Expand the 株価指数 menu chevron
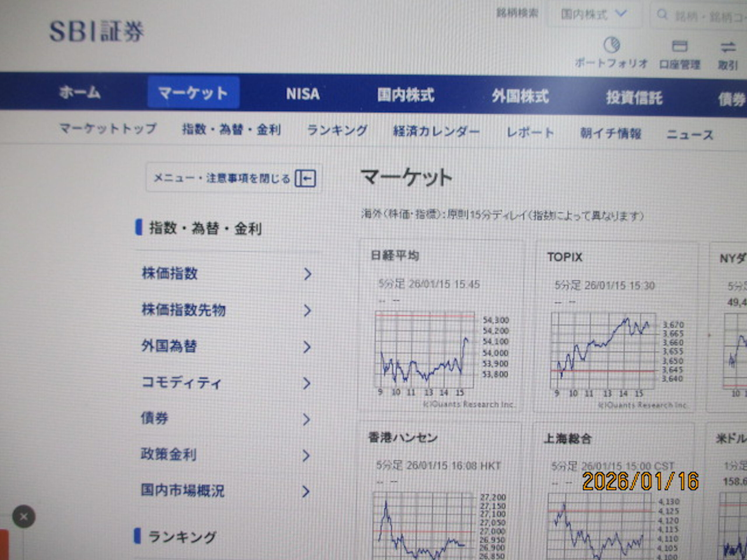This screenshot has height=560, width=747. tap(307, 274)
